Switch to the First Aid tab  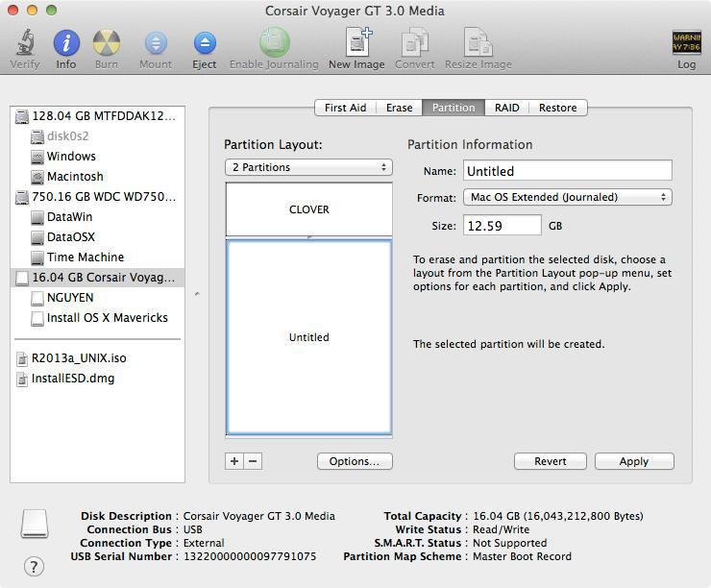pyautogui.click(x=345, y=108)
